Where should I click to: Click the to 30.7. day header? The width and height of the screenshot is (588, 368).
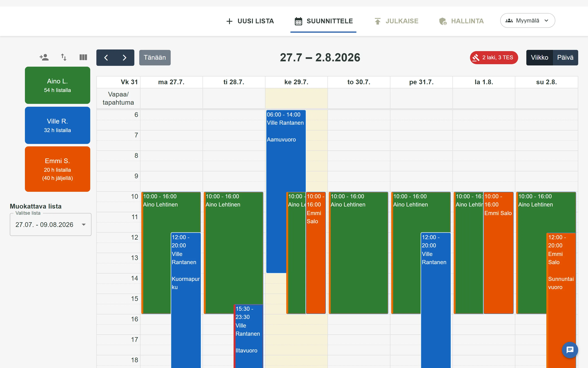(359, 82)
